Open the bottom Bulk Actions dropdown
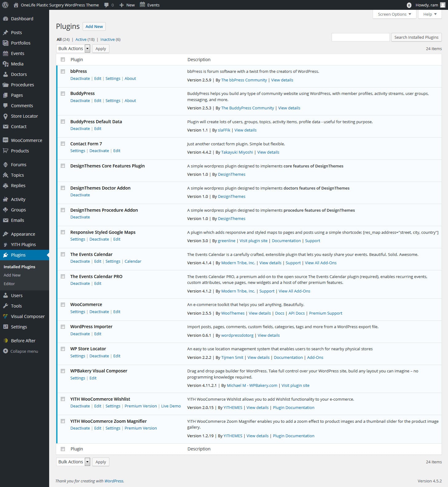The image size is (448, 487). pyautogui.click(x=73, y=462)
